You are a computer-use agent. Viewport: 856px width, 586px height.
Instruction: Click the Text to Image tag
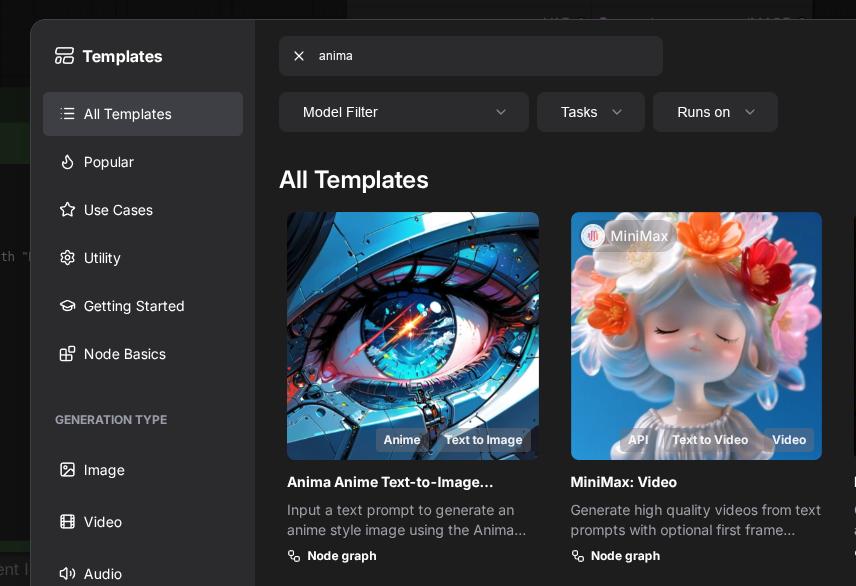point(483,440)
